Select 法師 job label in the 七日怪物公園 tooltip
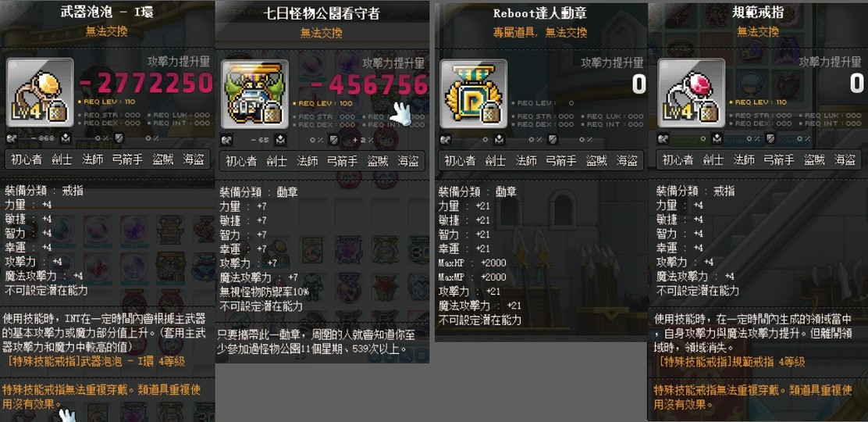 [308, 161]
